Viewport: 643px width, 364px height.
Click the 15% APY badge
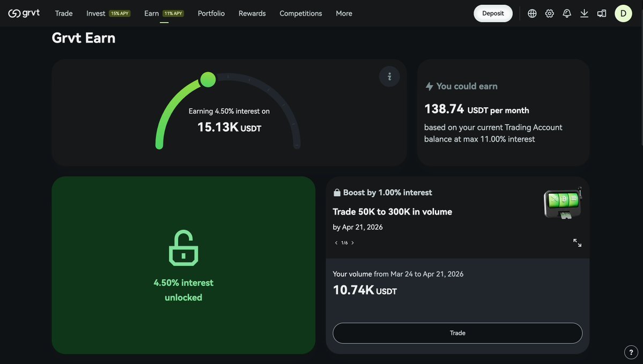[120, 13]
